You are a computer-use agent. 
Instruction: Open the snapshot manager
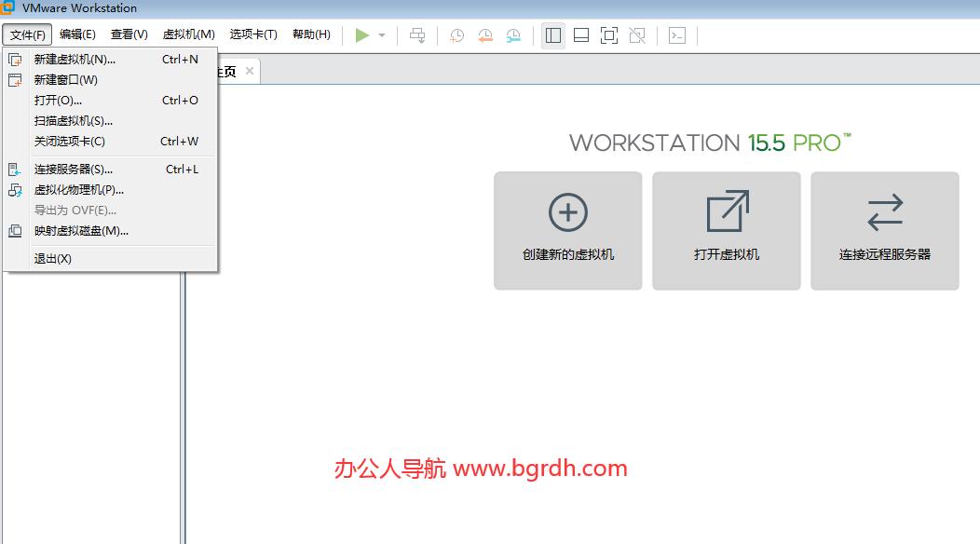(512, 35)
